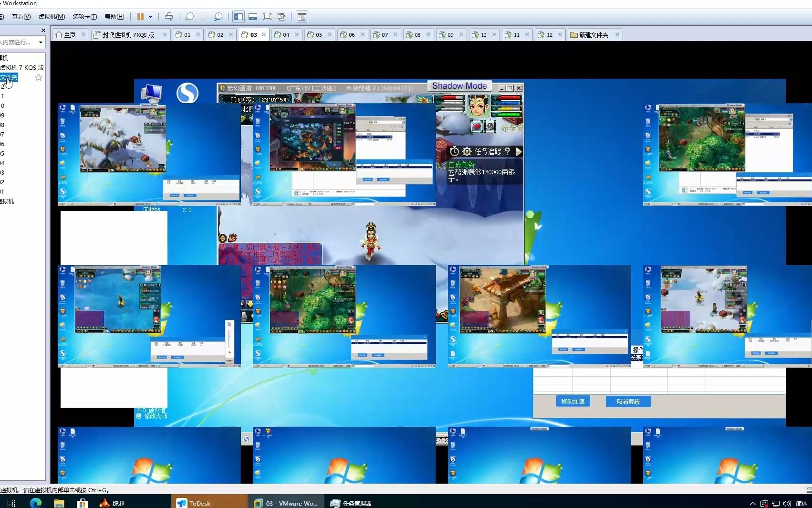Click the volume speaker tray icon
This screenshot has height=508, width=812.
(x=787, y=504)
